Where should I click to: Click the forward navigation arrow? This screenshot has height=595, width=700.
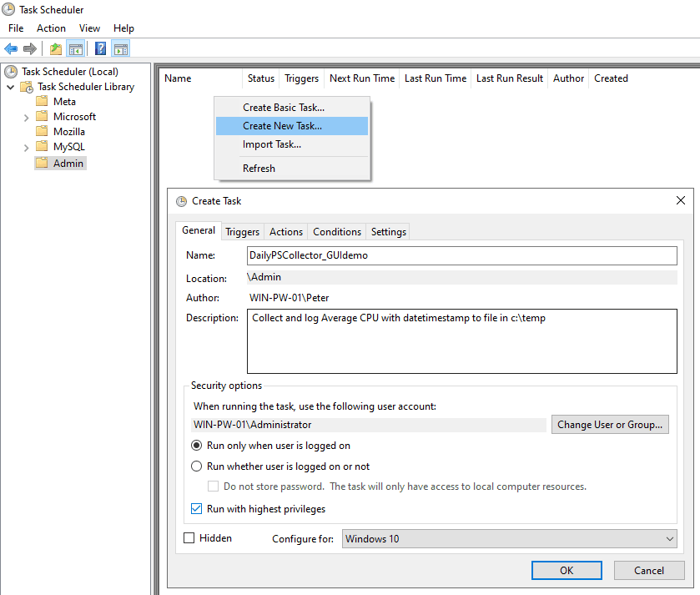coord(29,48)
